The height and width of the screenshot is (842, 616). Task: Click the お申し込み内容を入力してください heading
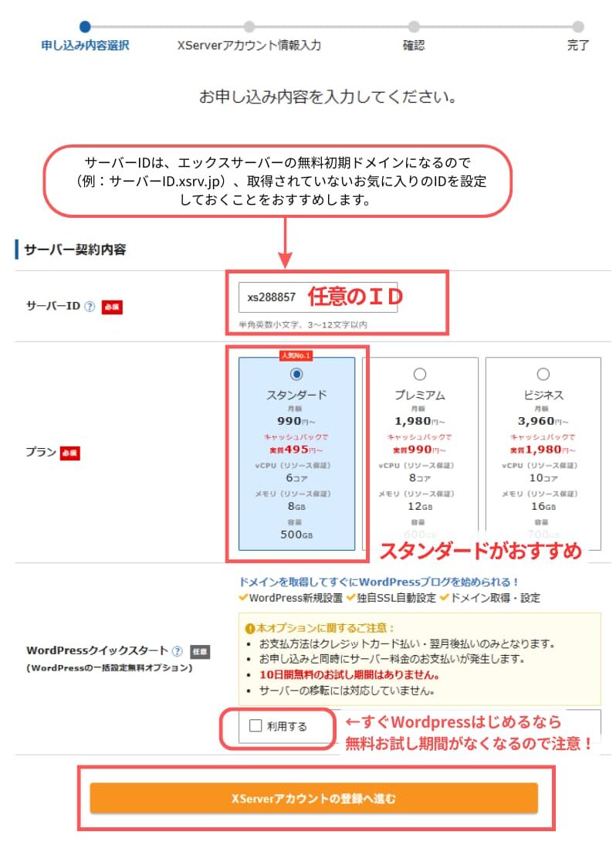(328, 97)
